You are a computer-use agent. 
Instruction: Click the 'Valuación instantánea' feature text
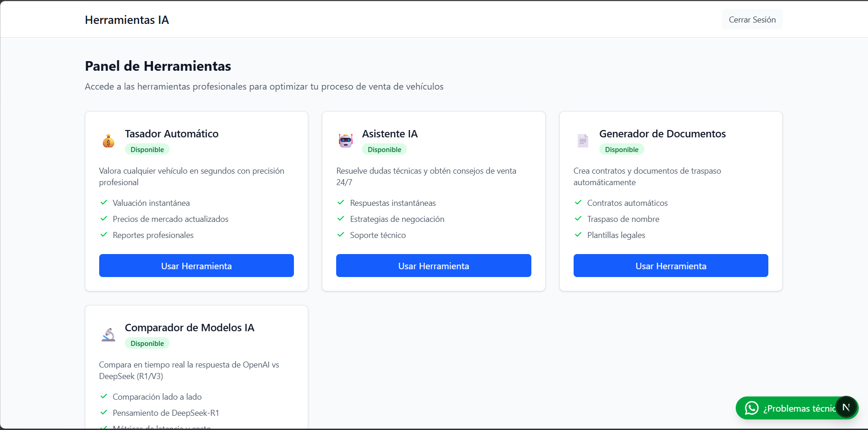point(151,203)
